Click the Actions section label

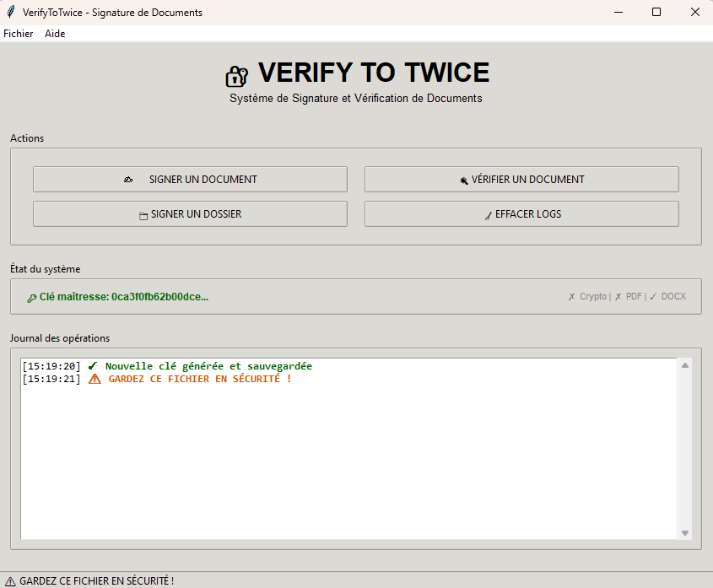click(27, 138)
